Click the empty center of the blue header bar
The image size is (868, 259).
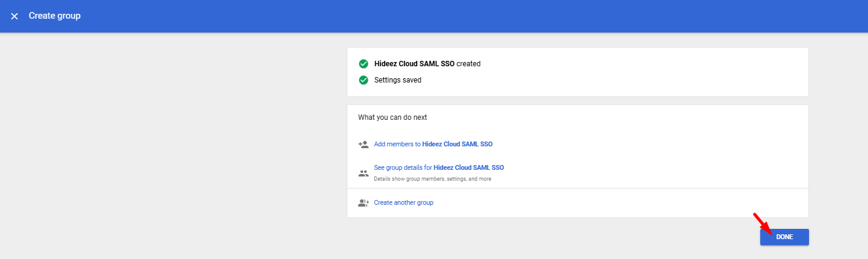click(x=434, y=16)
